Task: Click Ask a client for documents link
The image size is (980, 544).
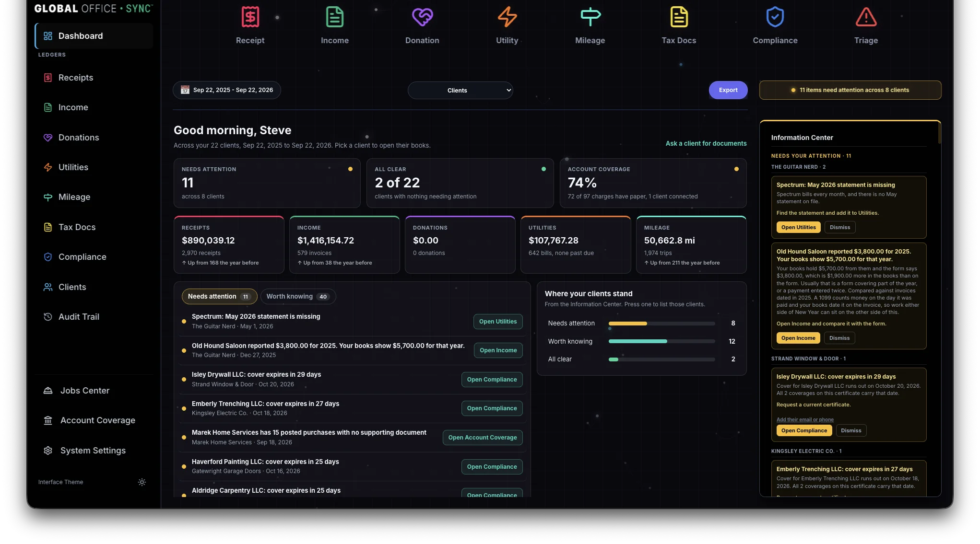Action: [x=706, y=144]
